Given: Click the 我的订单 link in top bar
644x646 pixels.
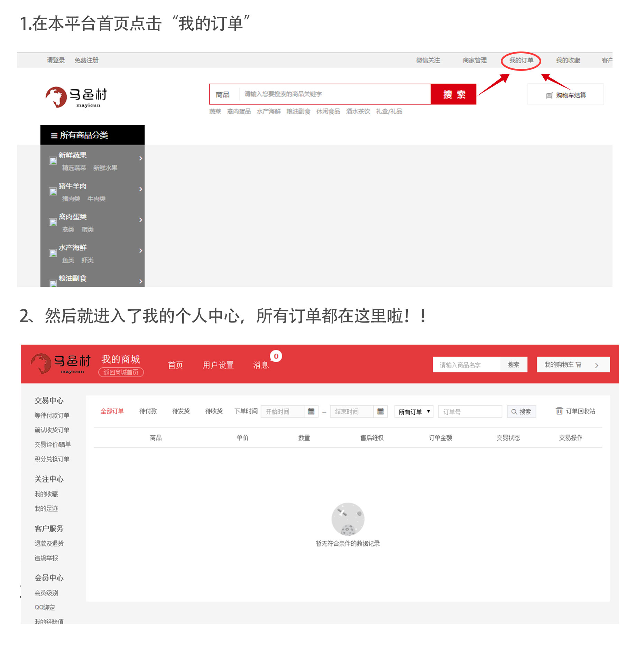Looking at the screenshot, I should [521, 60].
